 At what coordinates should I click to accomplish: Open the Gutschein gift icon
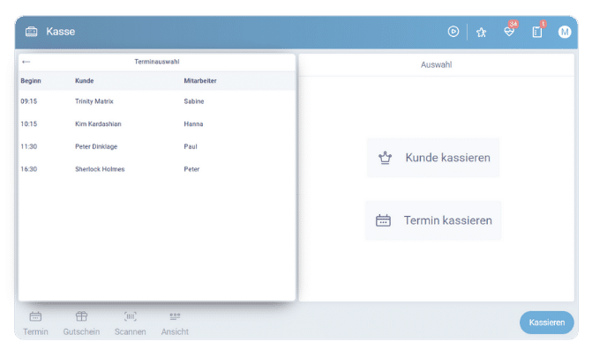(x=81, y=317)
